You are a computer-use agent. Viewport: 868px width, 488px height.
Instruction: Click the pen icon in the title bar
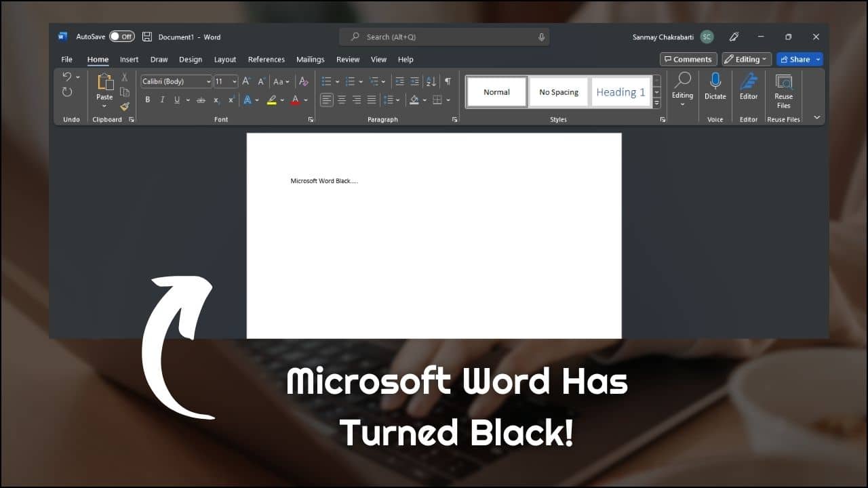pos(734,37)
